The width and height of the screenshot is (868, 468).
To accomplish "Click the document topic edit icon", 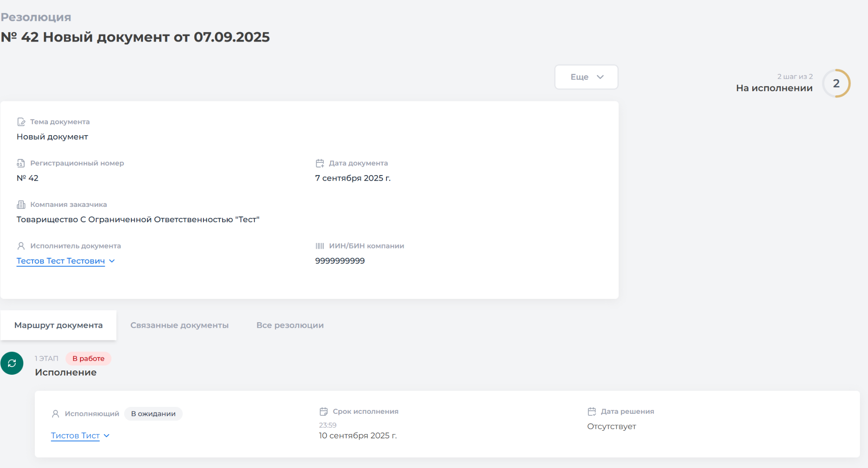I will tap(21, 122).
